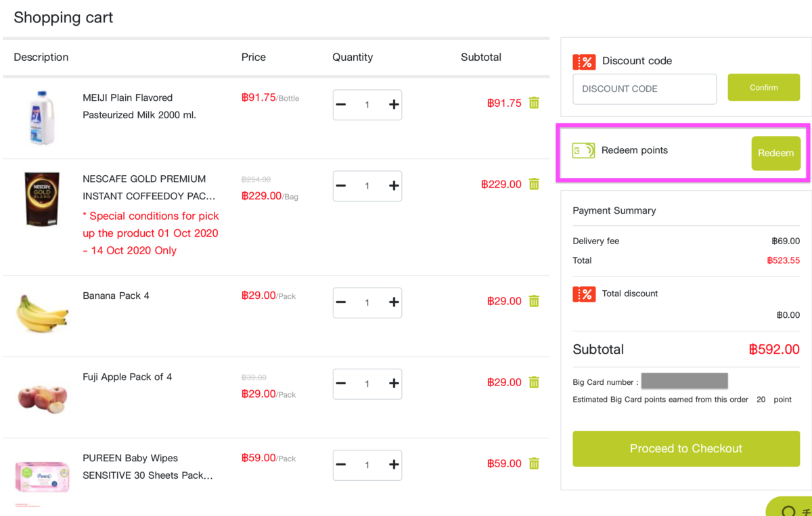This screenshot has width=812, height=516.
Task: Increase NESCAFE GOLD quantity with plus
Action: click(394, 186)
